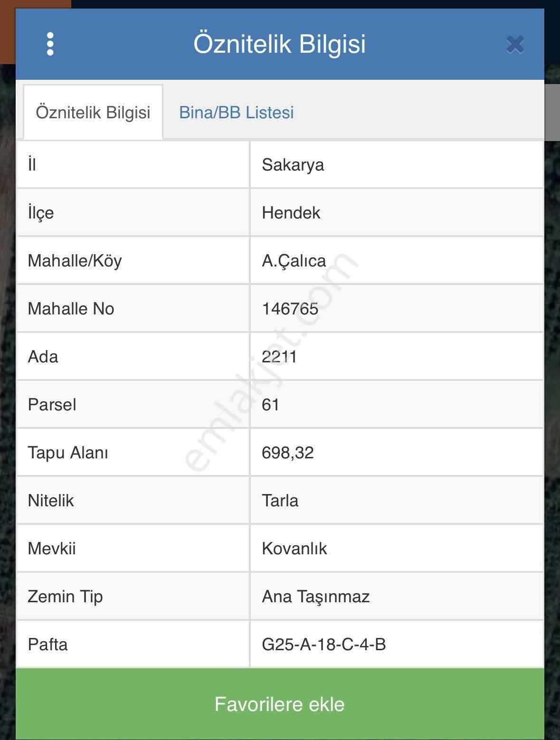Select the A.Çalıca neighborhood value
Screen dimensions: 560x740
(x=294, y=261)
